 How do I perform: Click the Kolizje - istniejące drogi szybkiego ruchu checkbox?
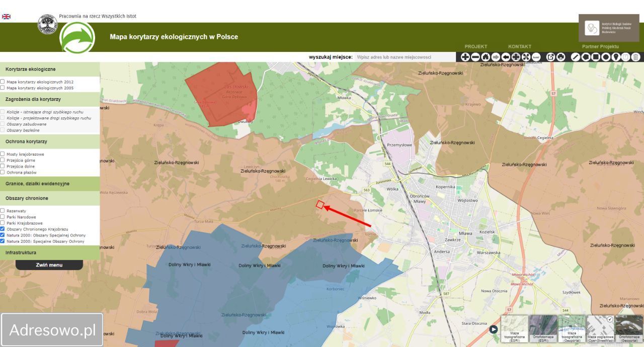point(3,112)
